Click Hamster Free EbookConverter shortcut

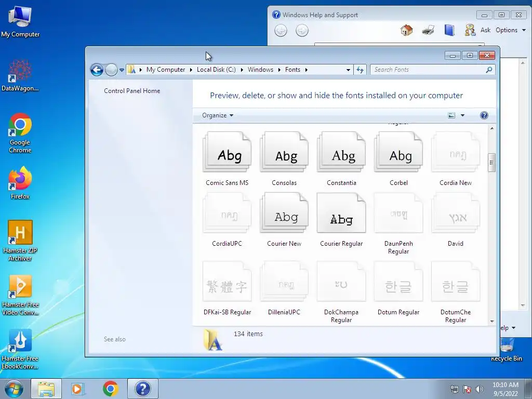click(20, 349)
